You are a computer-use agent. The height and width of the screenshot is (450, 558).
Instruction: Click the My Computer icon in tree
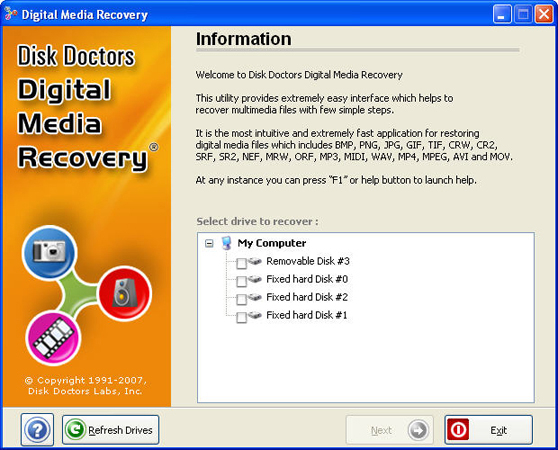click(x=226, y=243)
